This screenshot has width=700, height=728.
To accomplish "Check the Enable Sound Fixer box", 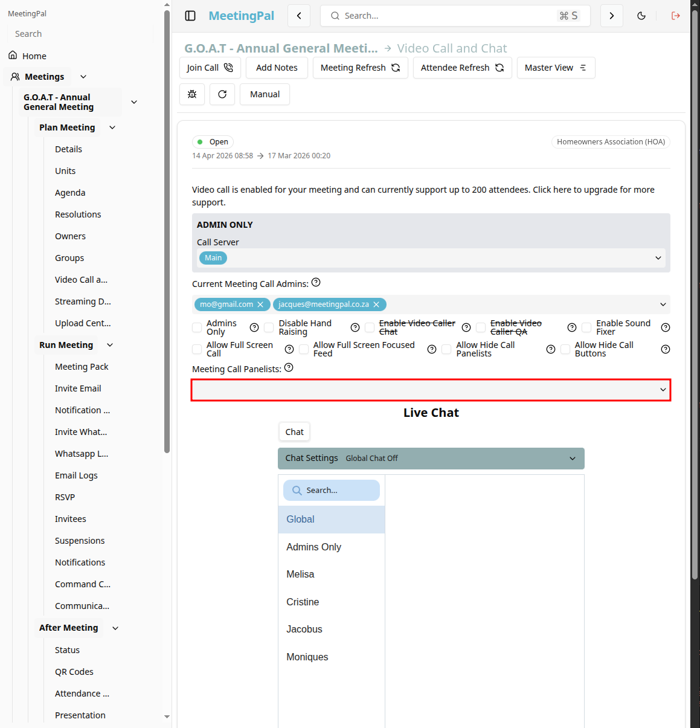I will tap(586, 327).
